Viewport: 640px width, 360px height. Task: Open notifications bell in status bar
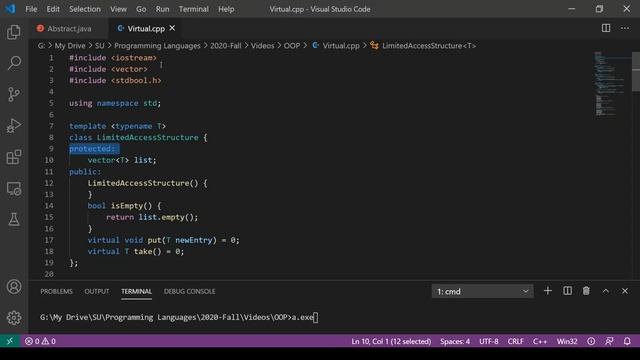(627, 341)
